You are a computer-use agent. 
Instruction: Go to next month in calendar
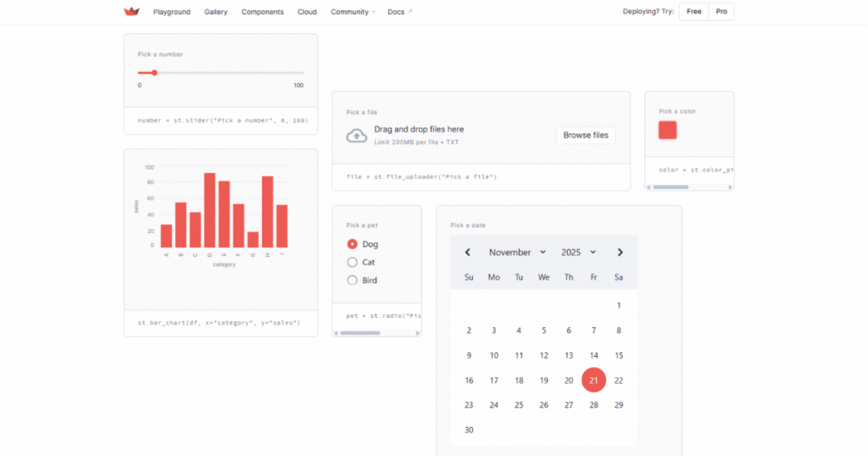tap(620, 253)
